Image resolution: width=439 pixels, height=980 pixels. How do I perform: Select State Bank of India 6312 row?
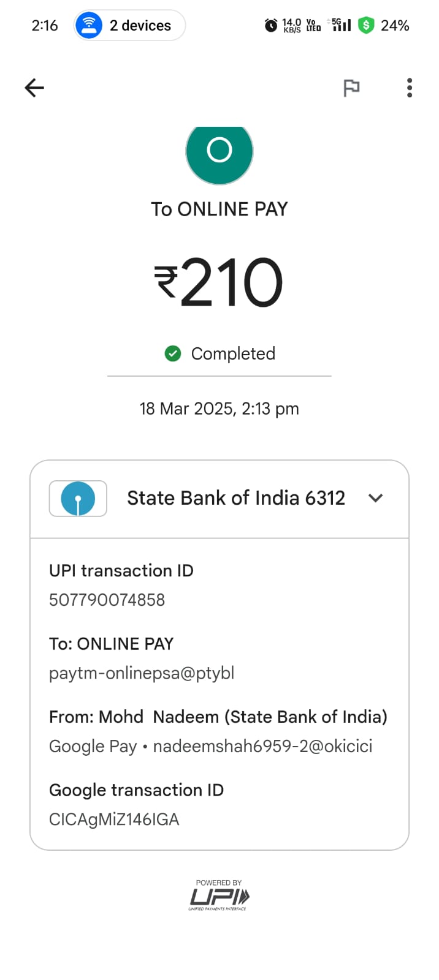235,499
